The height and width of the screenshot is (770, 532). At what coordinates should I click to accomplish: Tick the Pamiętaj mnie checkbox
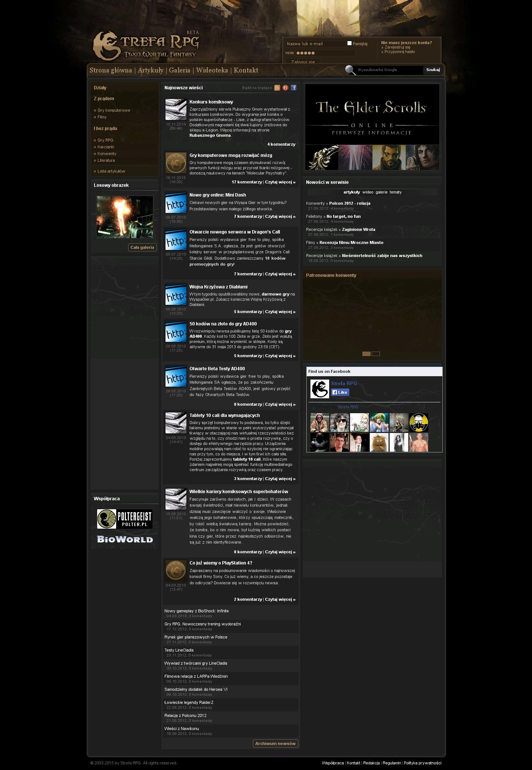tap(349, 43)
